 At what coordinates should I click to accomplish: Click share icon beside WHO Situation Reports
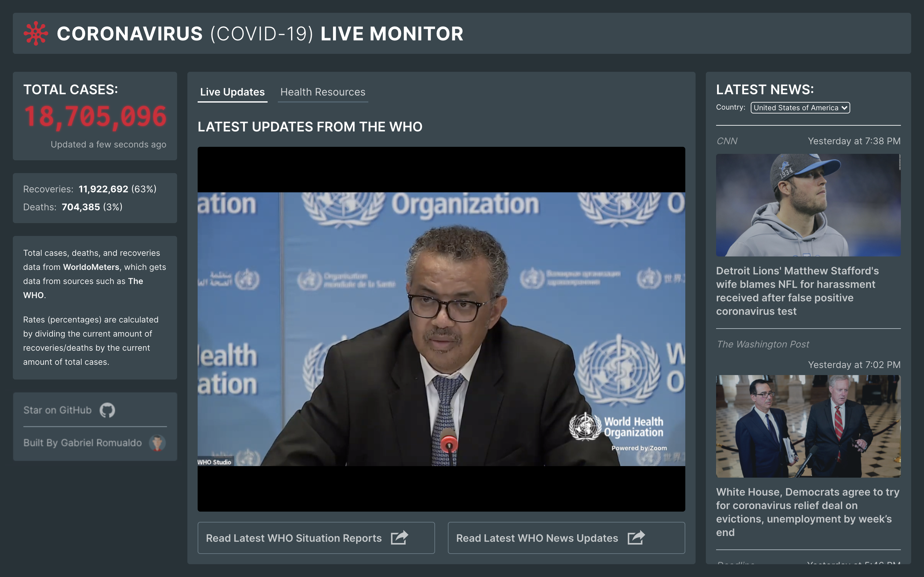(x=399, y=538)
